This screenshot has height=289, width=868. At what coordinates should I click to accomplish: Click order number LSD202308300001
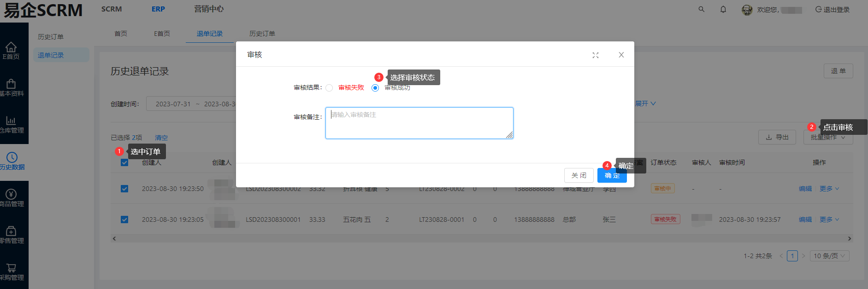click(273, 220)
